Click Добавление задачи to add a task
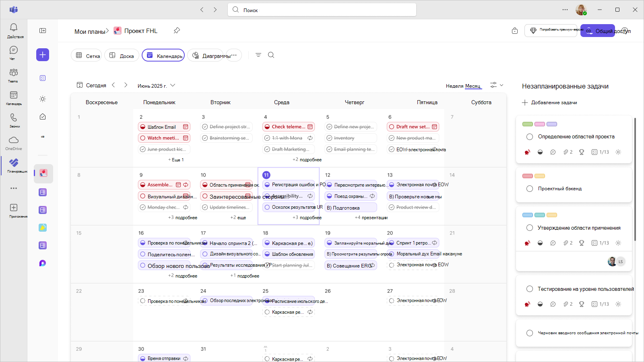This screenshot has width=644, height=362. [549, 103]
